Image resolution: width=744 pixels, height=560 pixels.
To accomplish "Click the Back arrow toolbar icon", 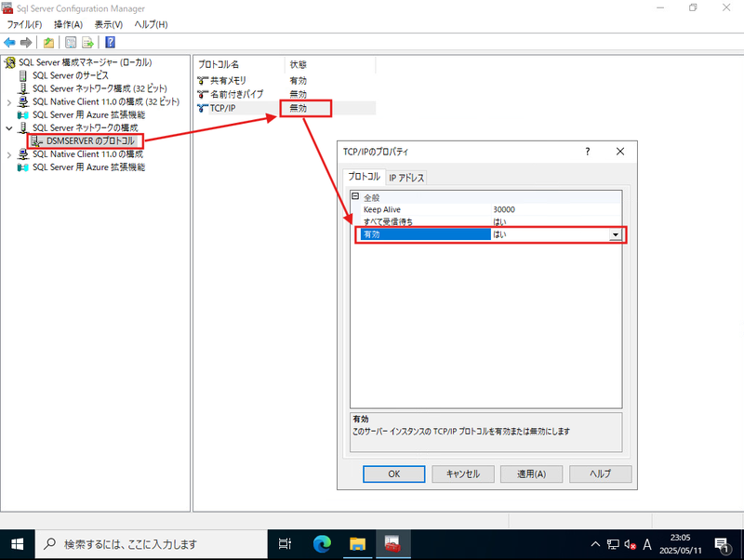I will click(9, 43).
